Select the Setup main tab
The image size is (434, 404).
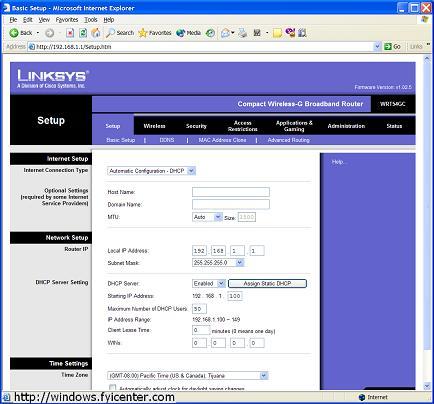pyautogui.click(x=113, y=126)
